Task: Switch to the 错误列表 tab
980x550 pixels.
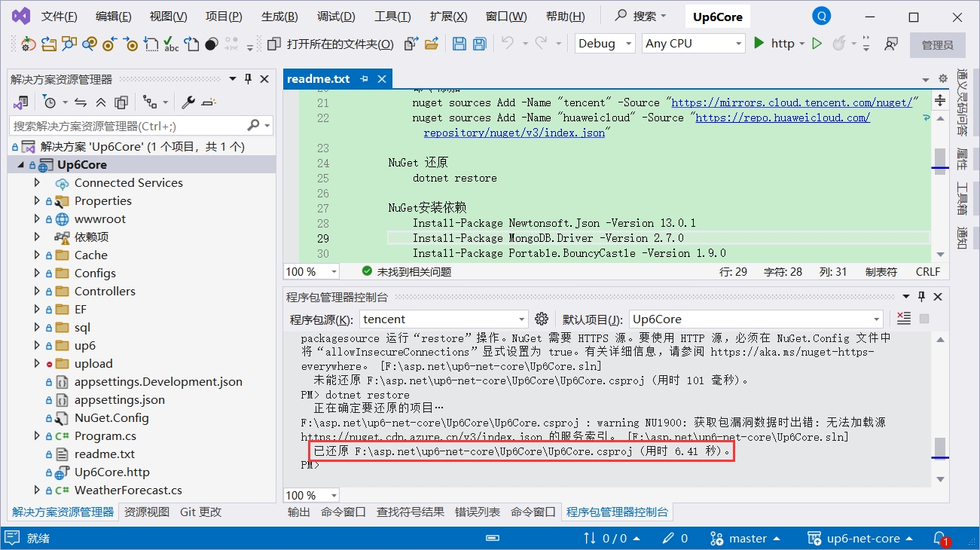Action: coord(477,512)
